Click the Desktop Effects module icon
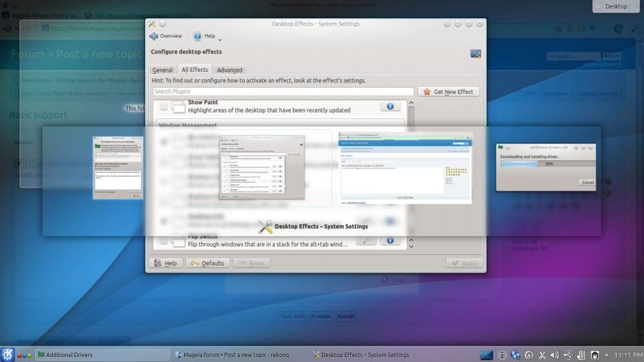Image resolution: width=644 pixels, height=362 pixels. pyautogui.click(x=475, y=54)
